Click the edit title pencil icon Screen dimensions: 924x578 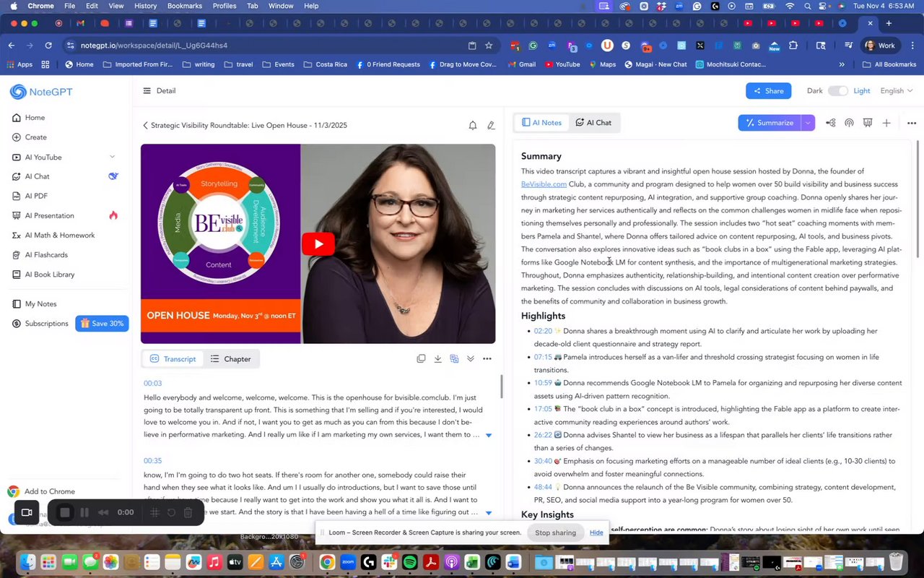click(491, 125)
